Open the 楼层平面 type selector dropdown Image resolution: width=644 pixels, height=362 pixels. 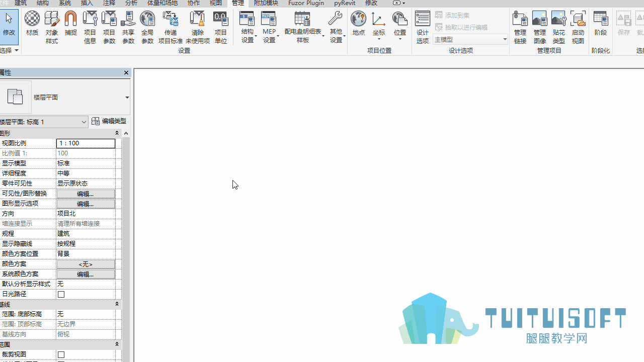(127, 98)
